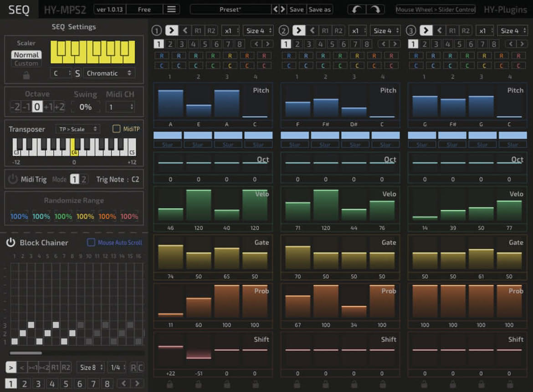Set block chainer play direction backward

(22, 367)
